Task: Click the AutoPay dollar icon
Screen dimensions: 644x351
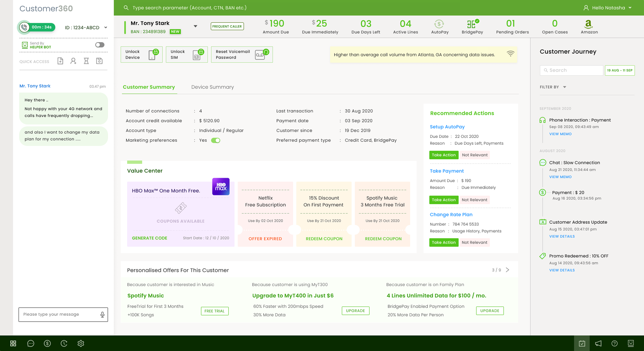Action: 439,24
